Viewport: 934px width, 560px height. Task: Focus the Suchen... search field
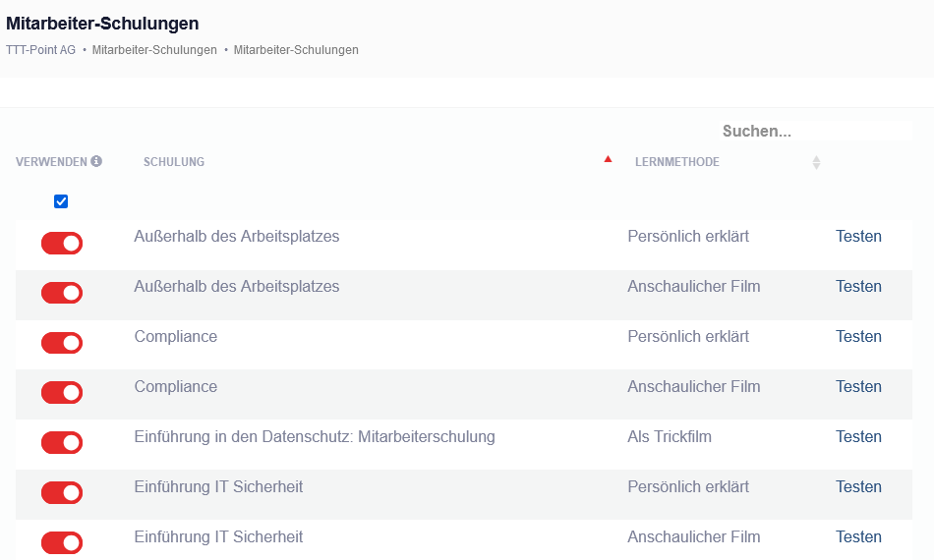click(814, 132)
